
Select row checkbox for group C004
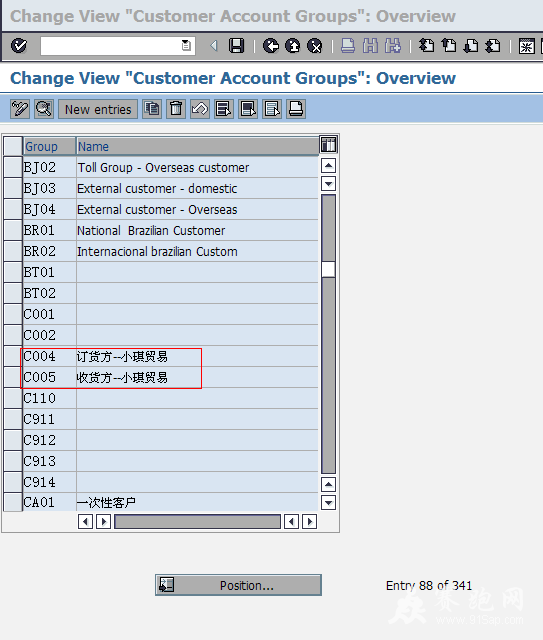click(x=13, y=356)
